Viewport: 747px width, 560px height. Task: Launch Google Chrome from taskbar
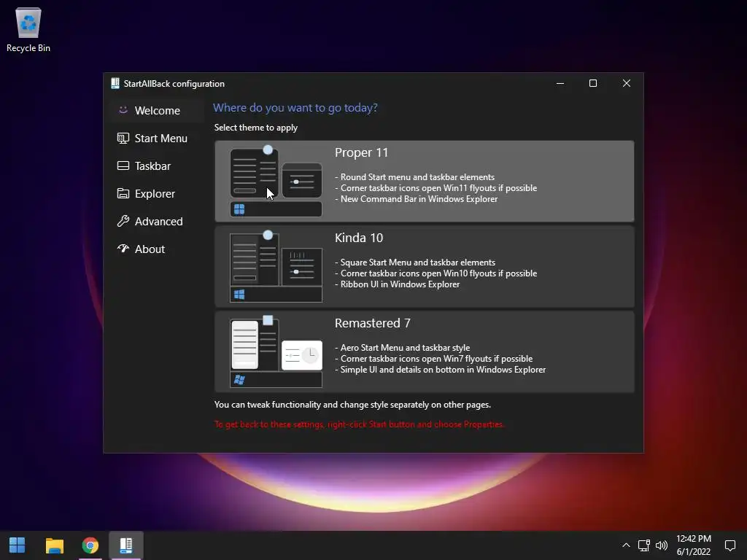click(x=90, y=545)
